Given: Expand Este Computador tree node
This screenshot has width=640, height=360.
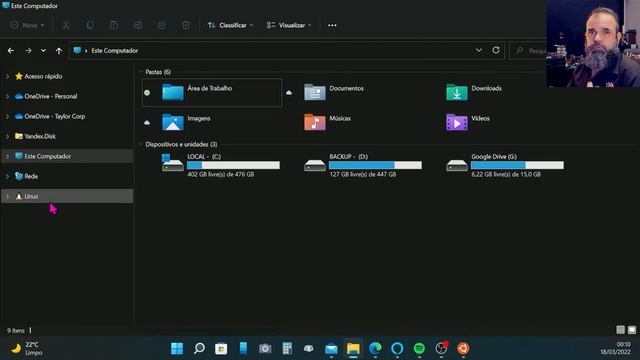Looking at the screenshot, I should (7, 156).
